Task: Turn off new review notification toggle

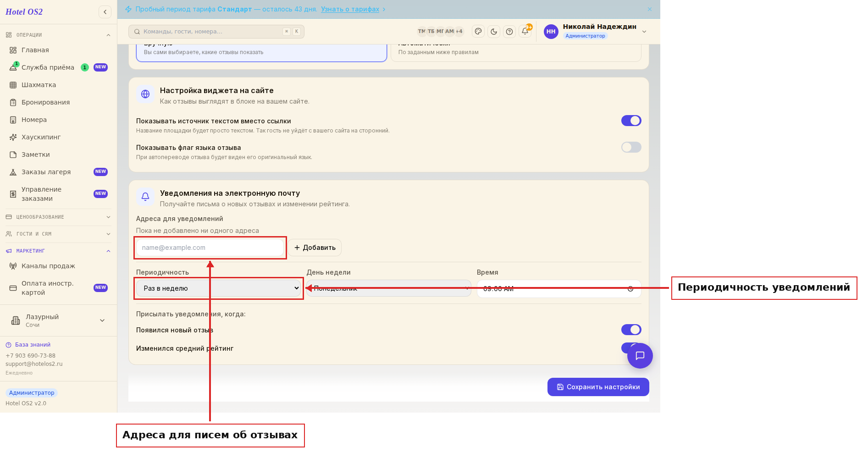Action: (x=631, y=330)
